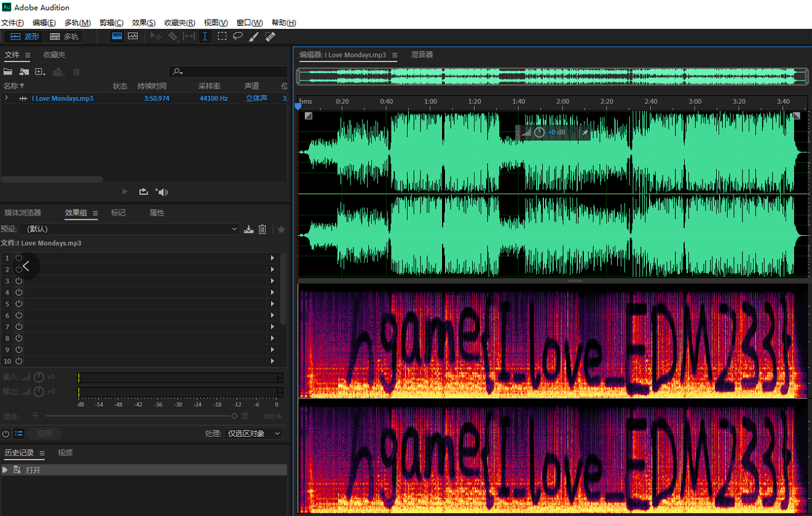Select the Slip tool in the toolbar

coord(189,37)
